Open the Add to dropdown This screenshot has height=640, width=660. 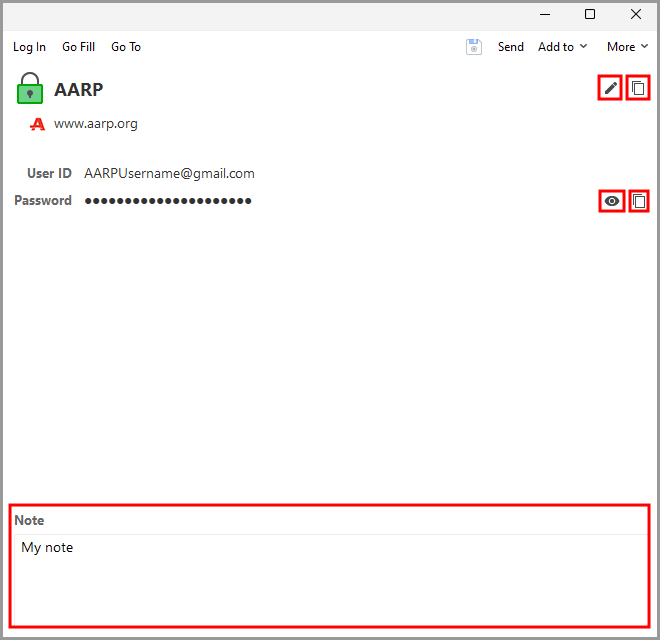pyautogui.click(x=562, y=47)
